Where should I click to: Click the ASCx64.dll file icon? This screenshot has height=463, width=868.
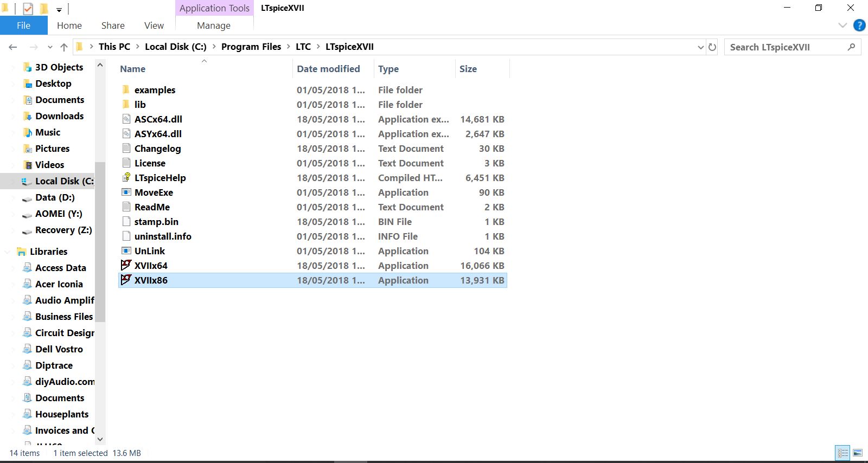pyautogui.click(x=126, y=119)
